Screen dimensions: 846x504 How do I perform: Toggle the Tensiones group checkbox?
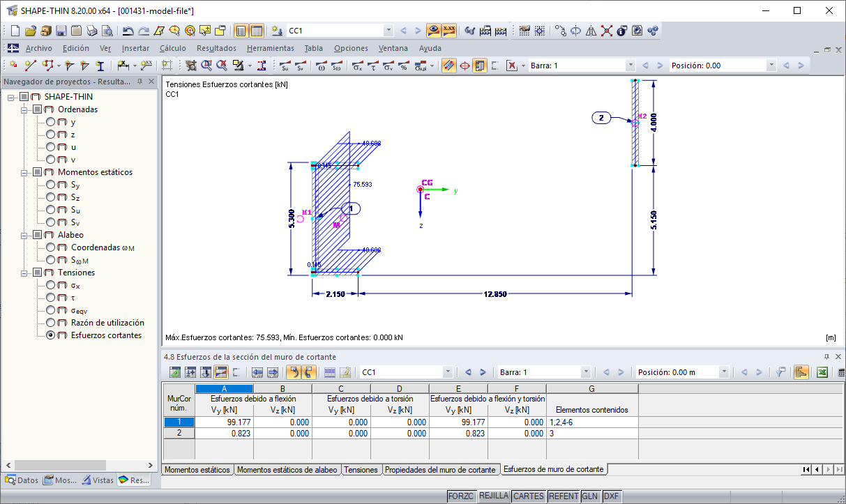click(37, 273)
